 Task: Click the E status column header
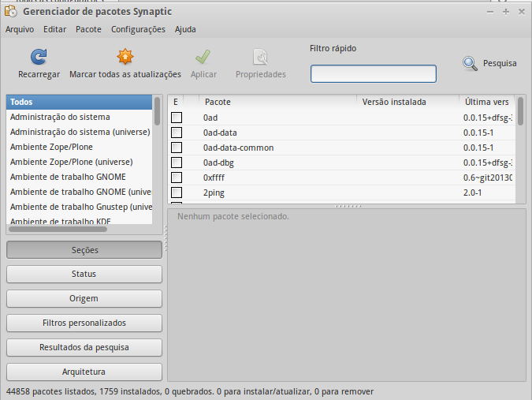[176, 102]
